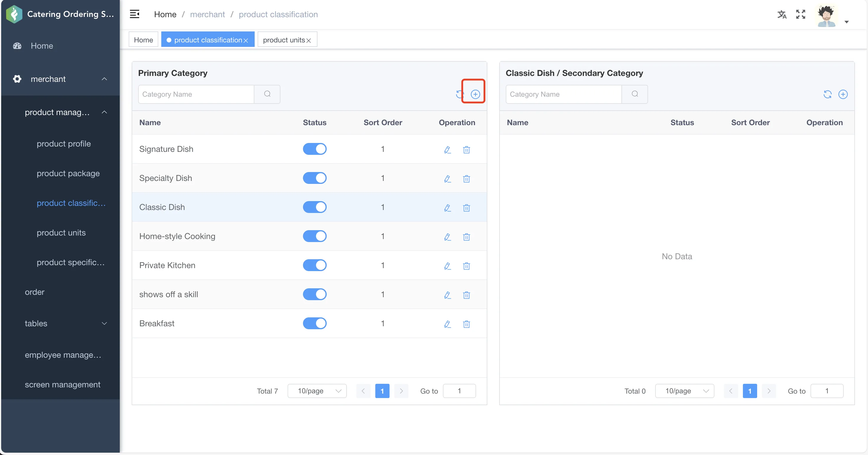Open Secondary Category page size dropdown
This screenshot has height=455, width=868.
(685, 391)
